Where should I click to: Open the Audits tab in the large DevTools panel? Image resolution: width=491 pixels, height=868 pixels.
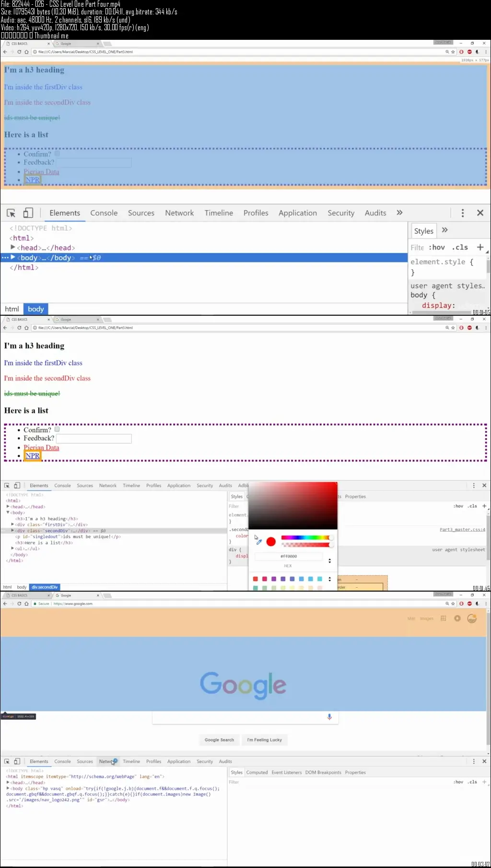click(375, 213)
